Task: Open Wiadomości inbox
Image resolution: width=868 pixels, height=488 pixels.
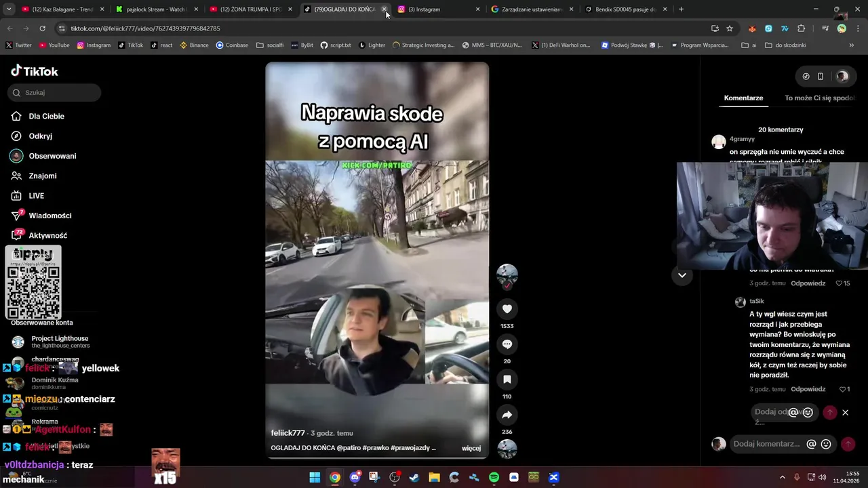Action: tap(50, 216)
